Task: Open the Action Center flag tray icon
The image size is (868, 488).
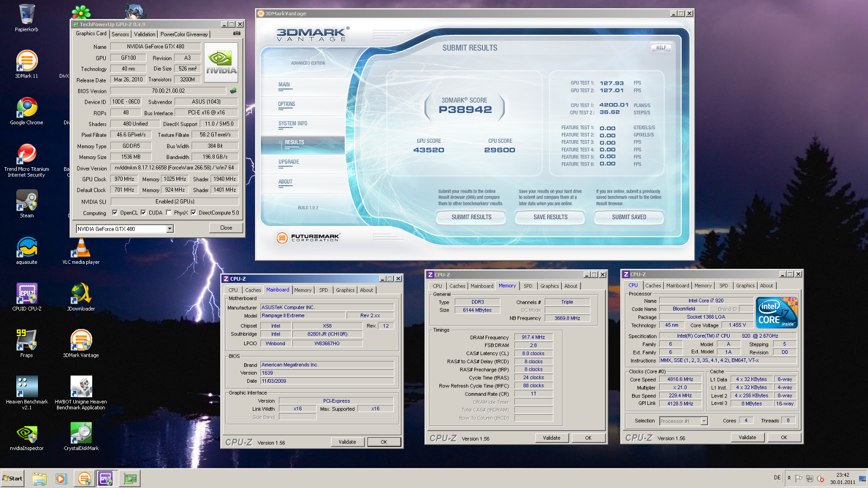Action: pos(799,479)
